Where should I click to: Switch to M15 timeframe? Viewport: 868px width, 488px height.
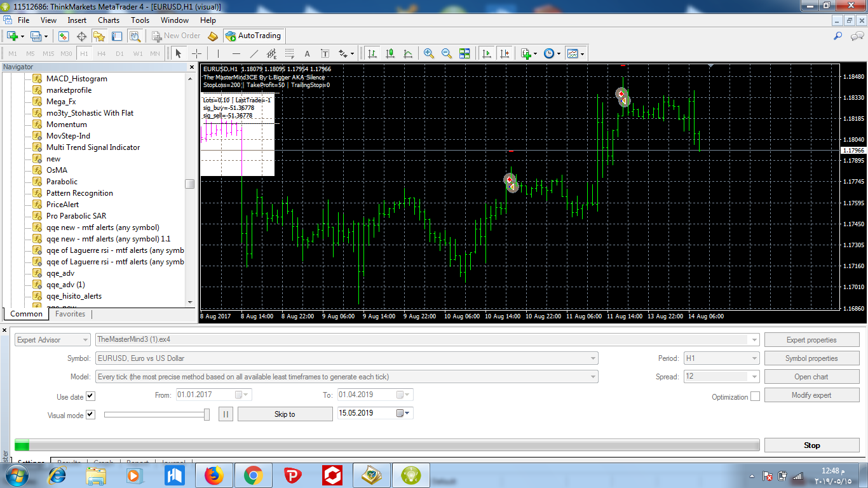(48, 54)
